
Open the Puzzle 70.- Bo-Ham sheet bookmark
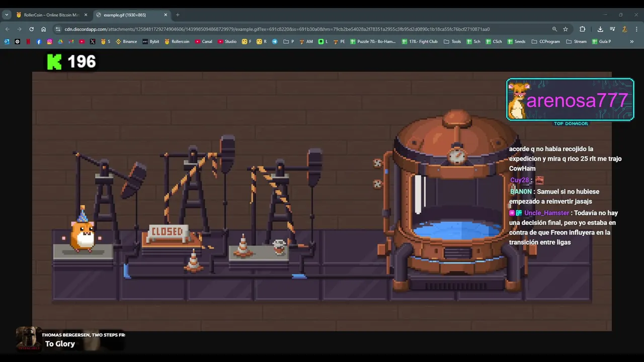373,42
